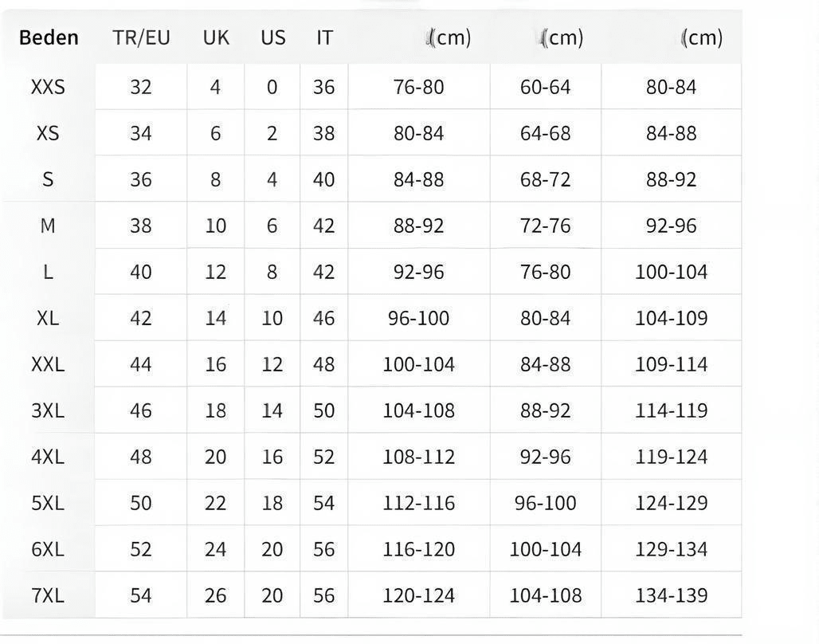This screenshot has height=644, width=819.
Task: Click the Beden column header
Action: 49,37
